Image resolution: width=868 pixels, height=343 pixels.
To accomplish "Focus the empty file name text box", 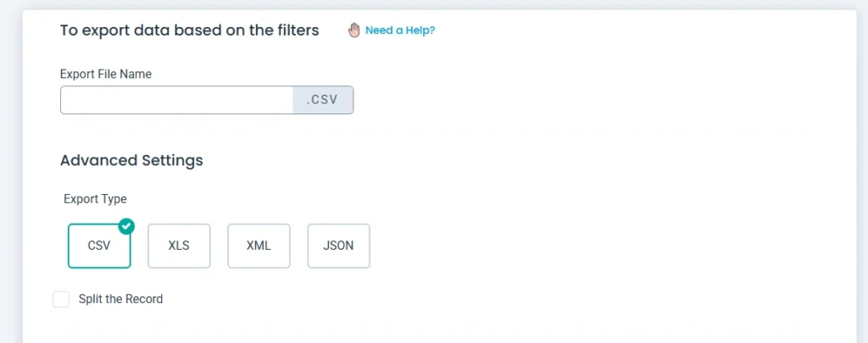I will (x=176, y=100).
